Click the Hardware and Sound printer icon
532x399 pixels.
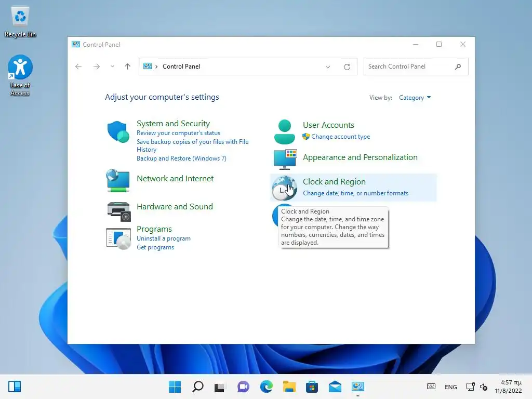(119, 211)
